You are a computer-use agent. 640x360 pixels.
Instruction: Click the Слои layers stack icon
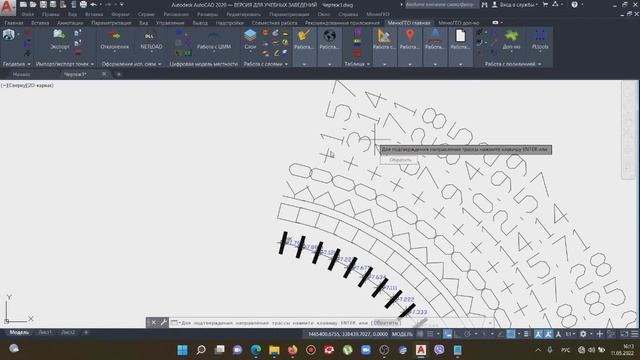pos(250,36)
